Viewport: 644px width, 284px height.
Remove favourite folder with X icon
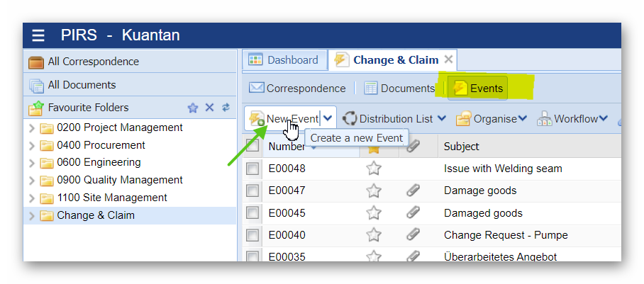tap(209, 108)
